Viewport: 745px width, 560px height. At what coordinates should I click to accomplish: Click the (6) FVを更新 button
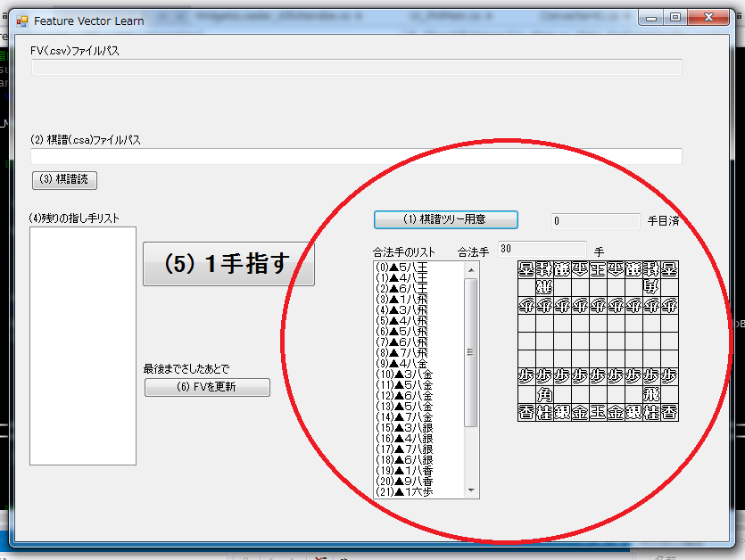pos(207,387)
